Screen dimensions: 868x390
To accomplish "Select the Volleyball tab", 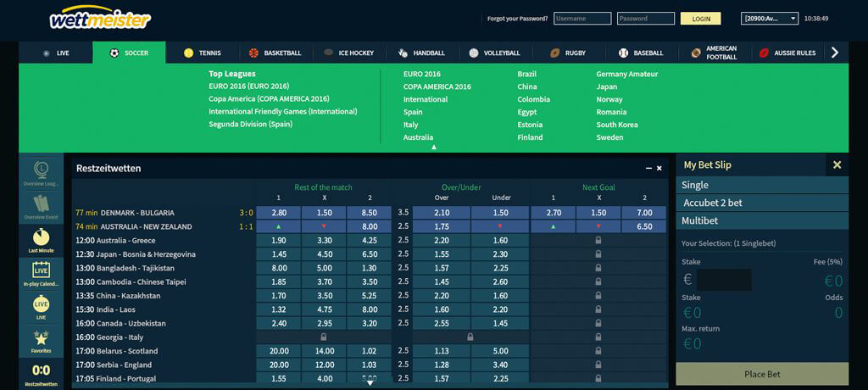I will [x=495, y=53].
